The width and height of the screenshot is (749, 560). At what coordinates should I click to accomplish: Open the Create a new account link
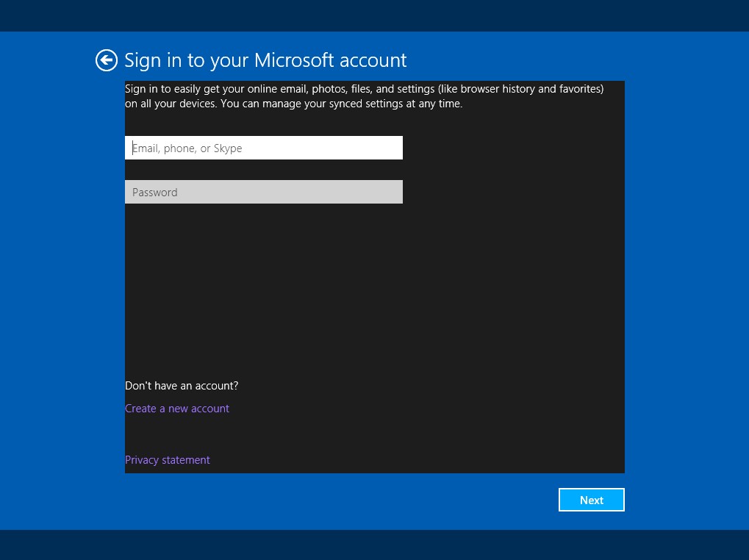[x=176, y=409]
